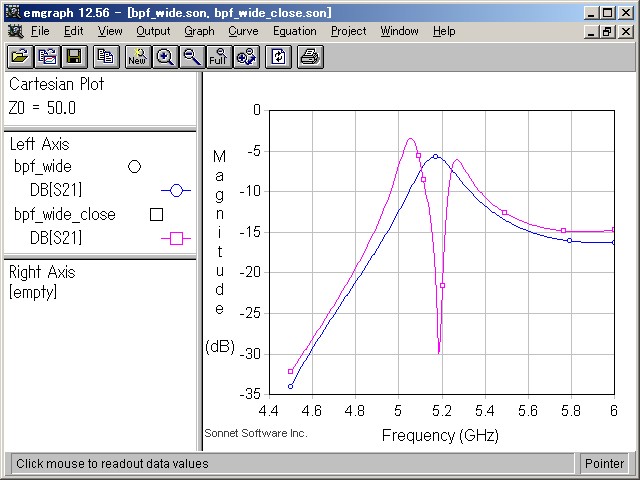Click the magenta marker at 4.5 GHz start
Screen dimensions: 640x480
pyautogui.click(x=291, y=371)
